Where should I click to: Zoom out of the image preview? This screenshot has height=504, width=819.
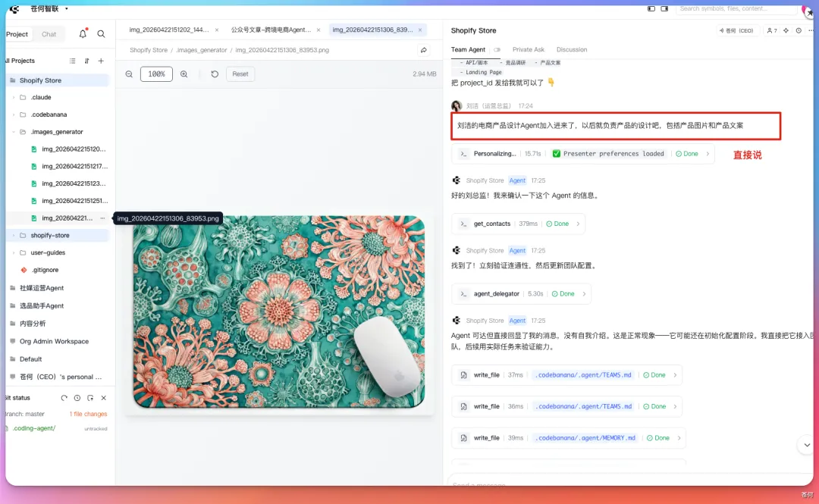129,74
